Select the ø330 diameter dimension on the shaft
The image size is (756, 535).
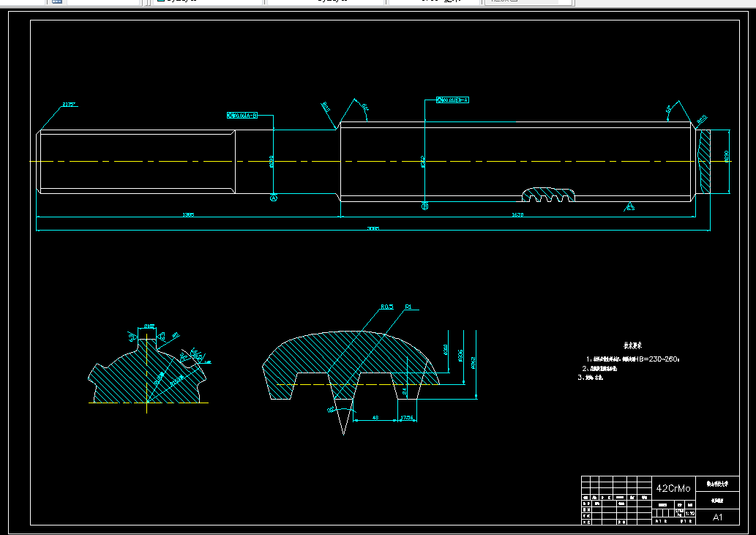click(x=272, y=161)
